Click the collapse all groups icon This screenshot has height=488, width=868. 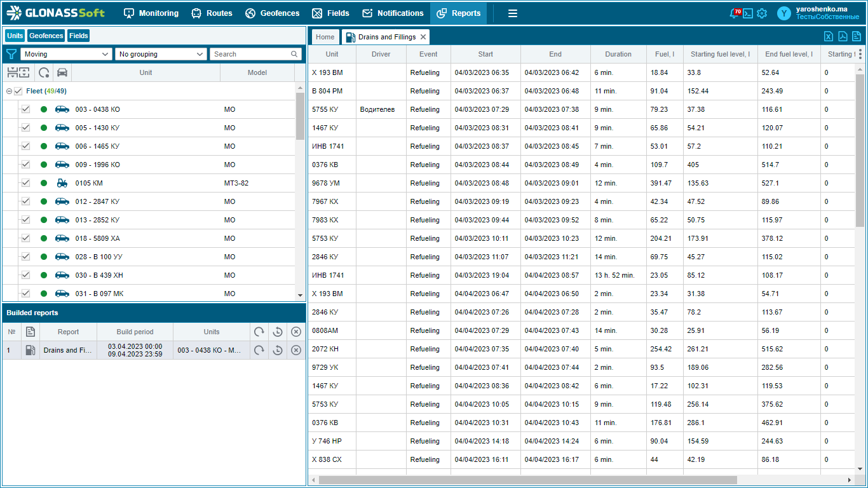11,72
